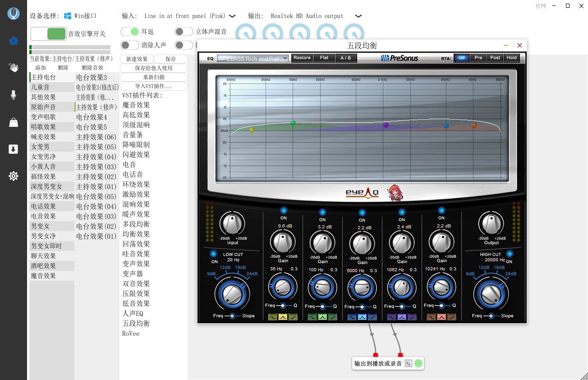Set RTA mode to Pre
This screenshot has width=588, height=380.
[478, 58]
